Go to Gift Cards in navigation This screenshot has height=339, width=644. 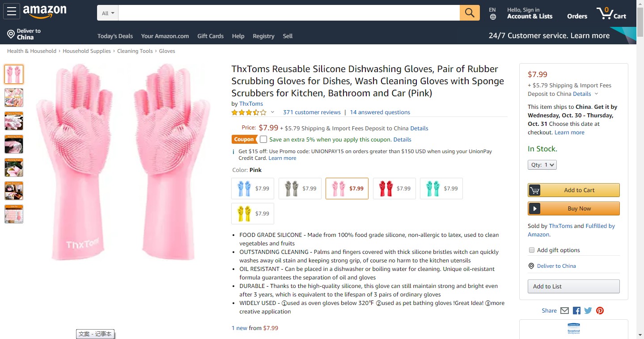point(210,36)
